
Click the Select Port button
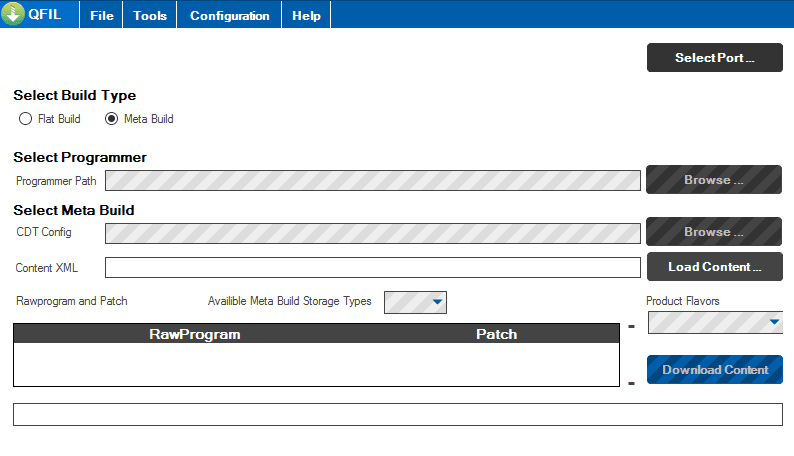[x=714, y=58]
